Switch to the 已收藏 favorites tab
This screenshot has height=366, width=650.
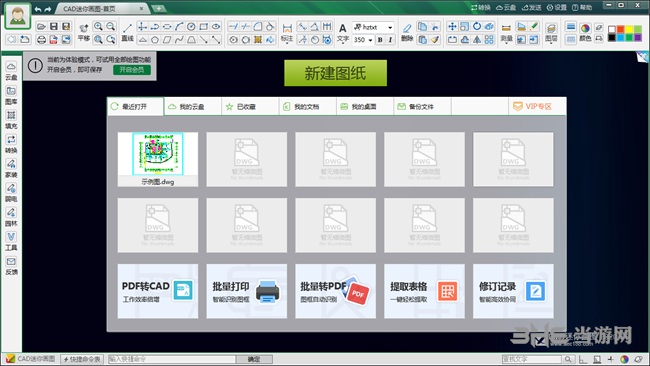tap(250, 107)
